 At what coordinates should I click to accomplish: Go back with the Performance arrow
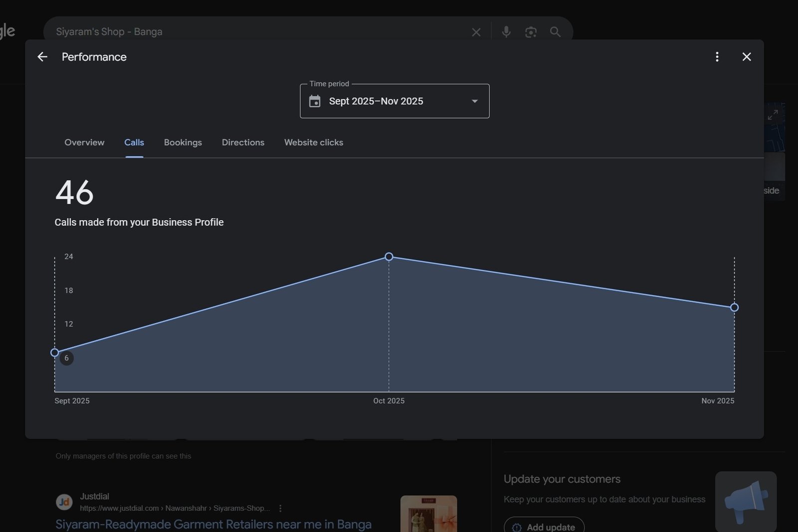coord(42,57)
